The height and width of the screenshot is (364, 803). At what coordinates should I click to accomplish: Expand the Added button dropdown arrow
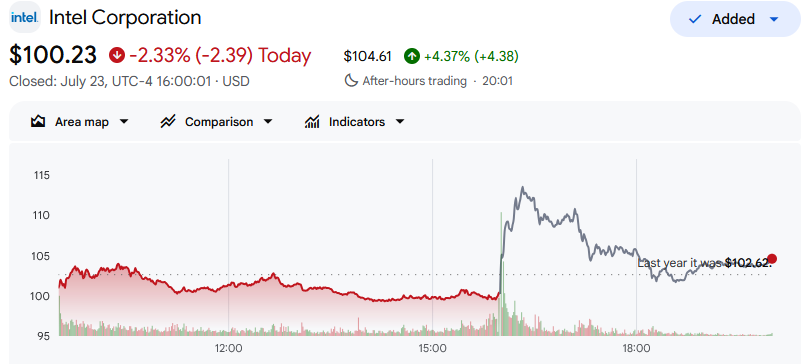(x=774, y=19)
